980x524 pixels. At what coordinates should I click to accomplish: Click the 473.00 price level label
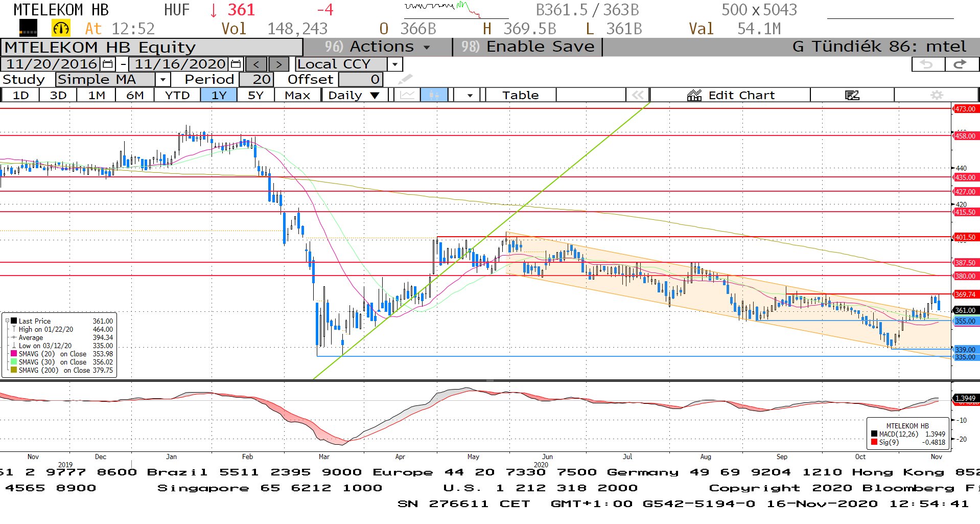pyautogui.click(x=966, y=109)
